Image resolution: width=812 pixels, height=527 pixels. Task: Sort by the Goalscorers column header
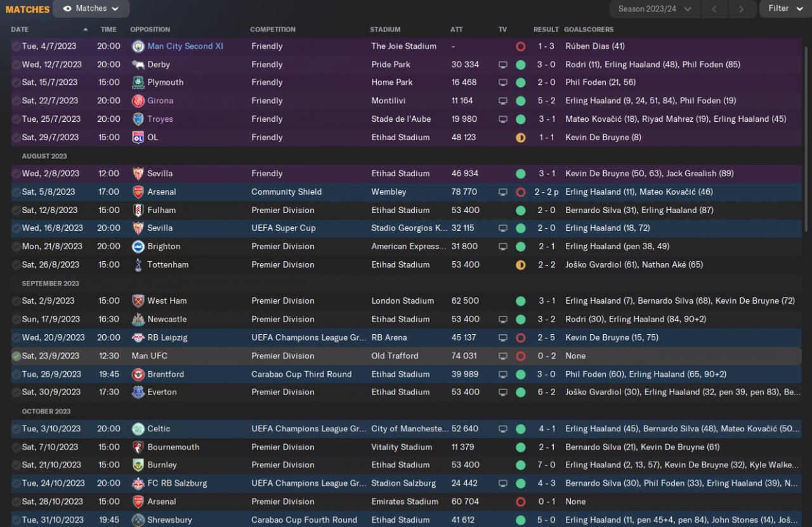tap(589, 30)
